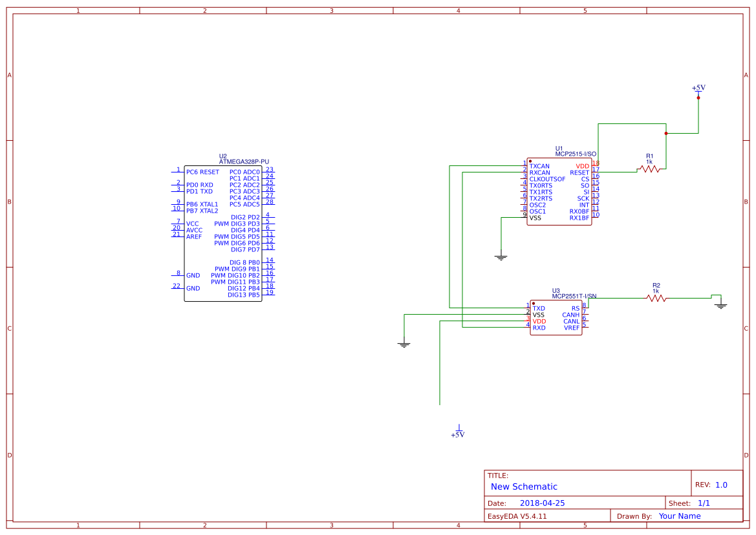Select the VREF pin label on U3
The height and width of the screenshot is (535, 756).
(572, 328)
